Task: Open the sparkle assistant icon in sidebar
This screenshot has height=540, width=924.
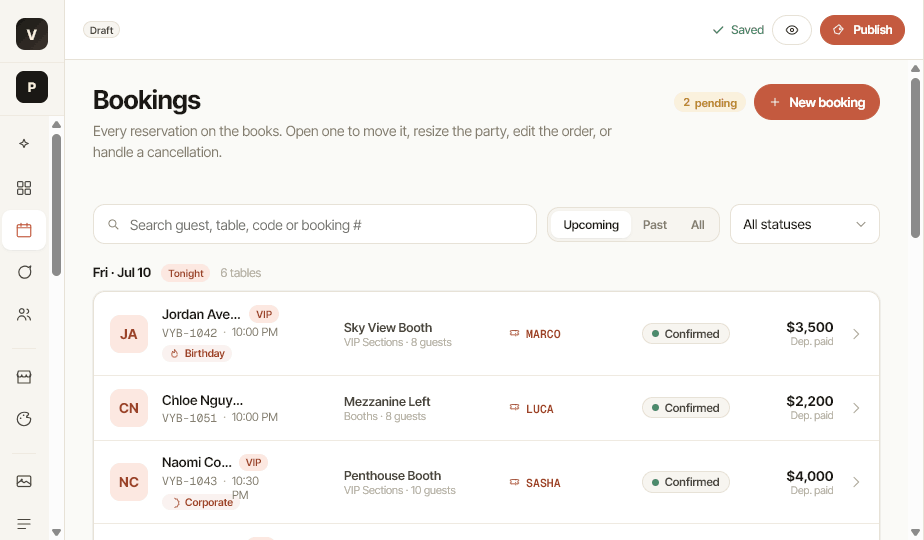Action: pyautogui.click(x=24, y=143)
